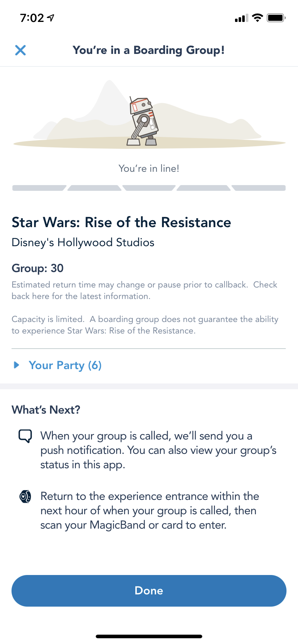The height and width of the screenshot is (644, 298).
Task: Tap the Disney's Hollywood Studios park name
Action: (x=83, y=243)
